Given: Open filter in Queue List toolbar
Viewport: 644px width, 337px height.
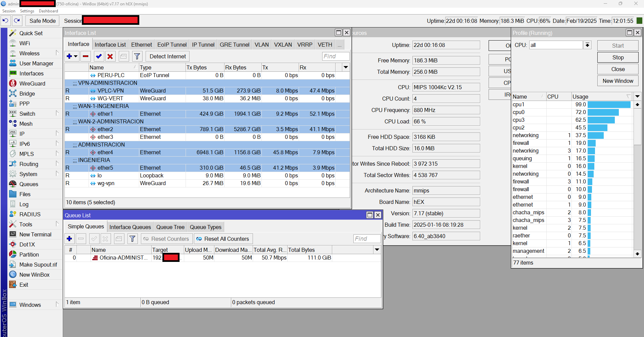Looking at the screenshot, I should coord(133,239).
